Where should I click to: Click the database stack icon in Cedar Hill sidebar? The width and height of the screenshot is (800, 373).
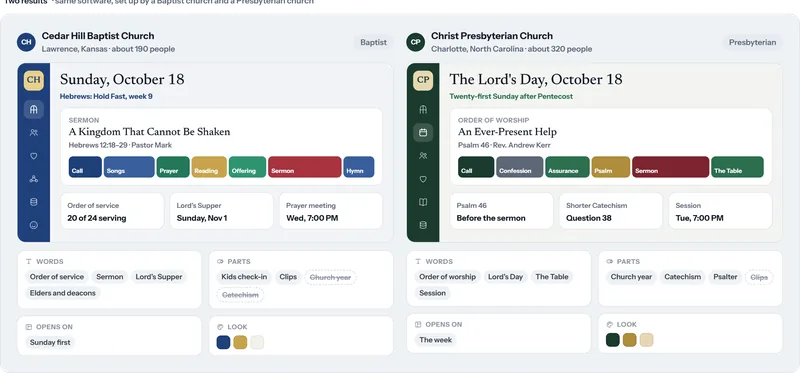[x=34, y=202]
